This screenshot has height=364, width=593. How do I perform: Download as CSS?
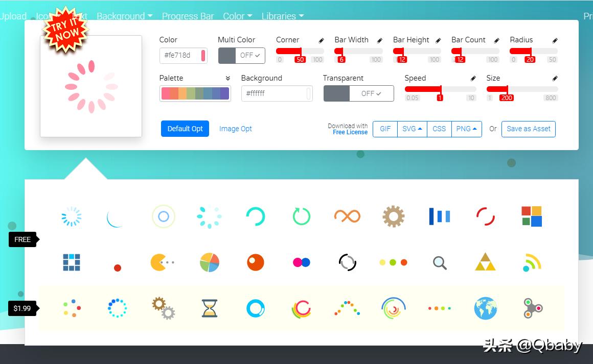(x=439, y=129)
